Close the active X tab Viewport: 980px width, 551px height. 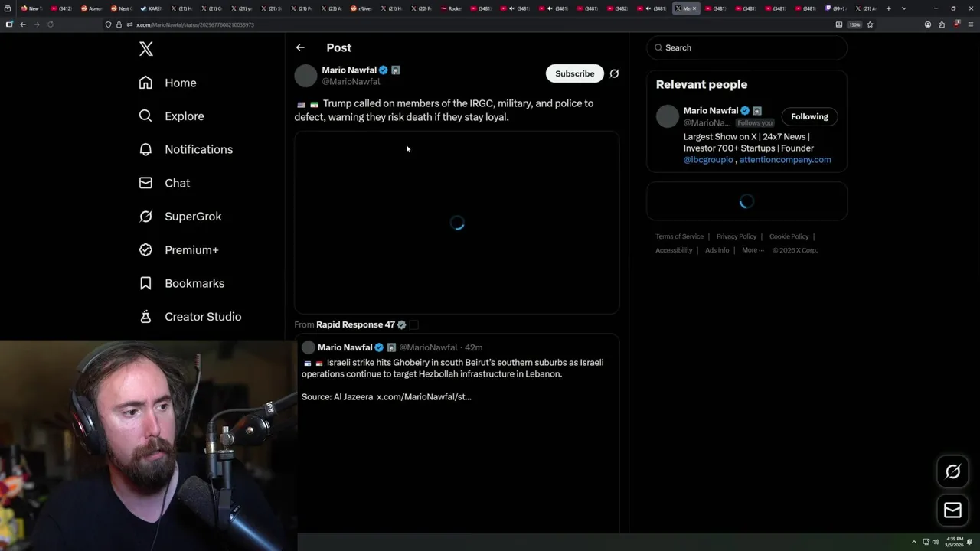pos(694,8)
